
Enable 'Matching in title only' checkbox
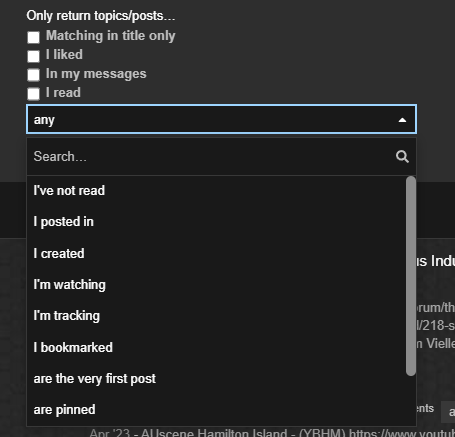[33, 37]
